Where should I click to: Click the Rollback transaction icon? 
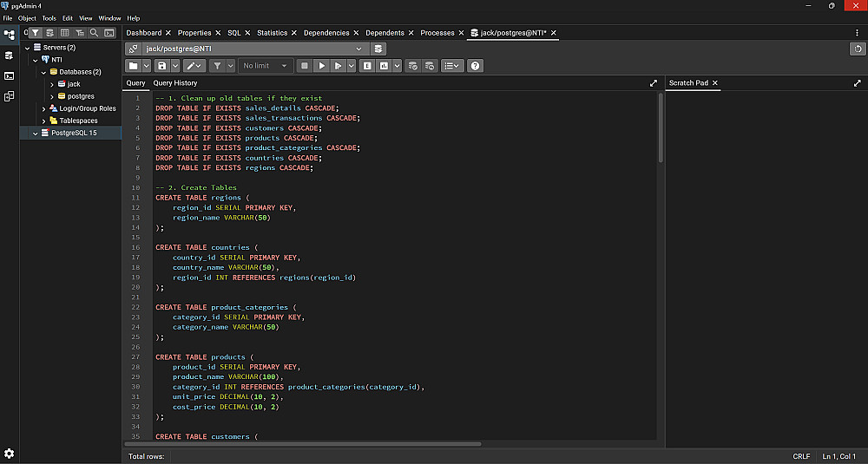(429, 66)
